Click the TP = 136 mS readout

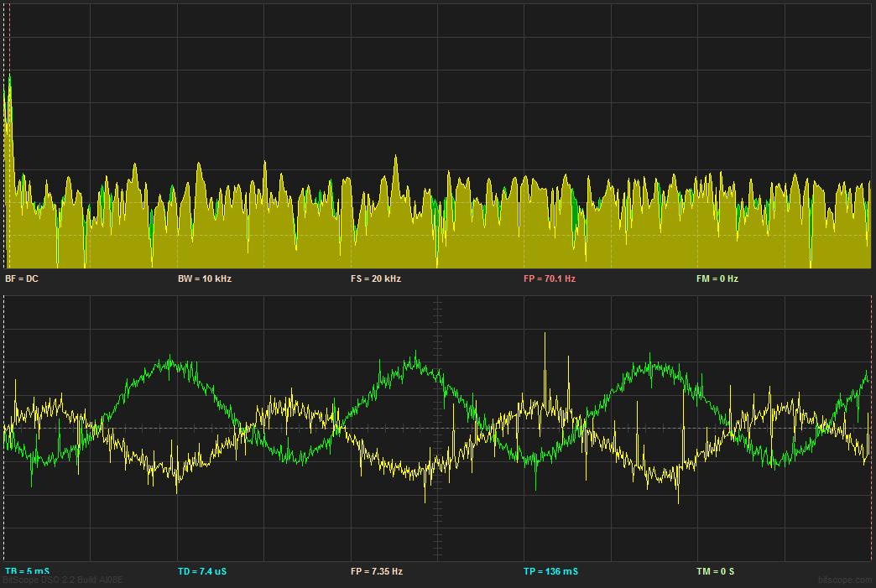click(x=550, y=570)
